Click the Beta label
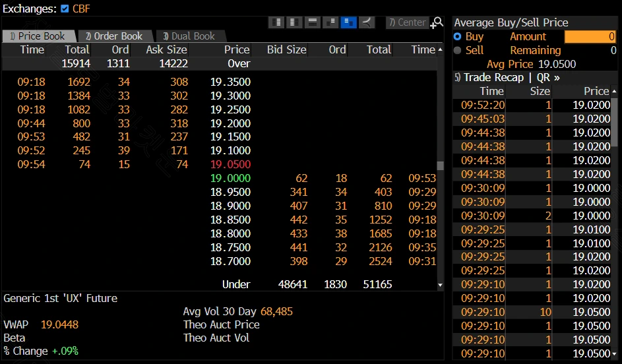The height and width of the screenshot is (364, 622). [15, 338]
